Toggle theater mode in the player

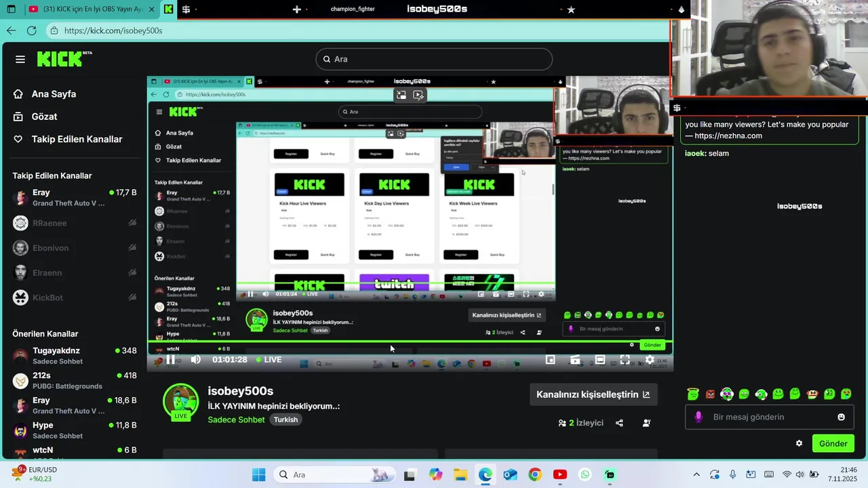pos(600,360)
